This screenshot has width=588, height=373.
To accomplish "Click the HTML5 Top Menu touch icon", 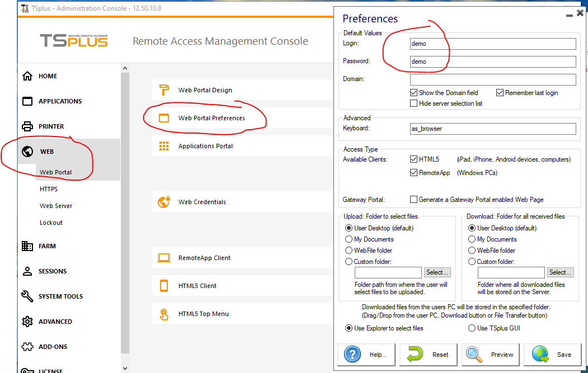I will click(164, 314).
